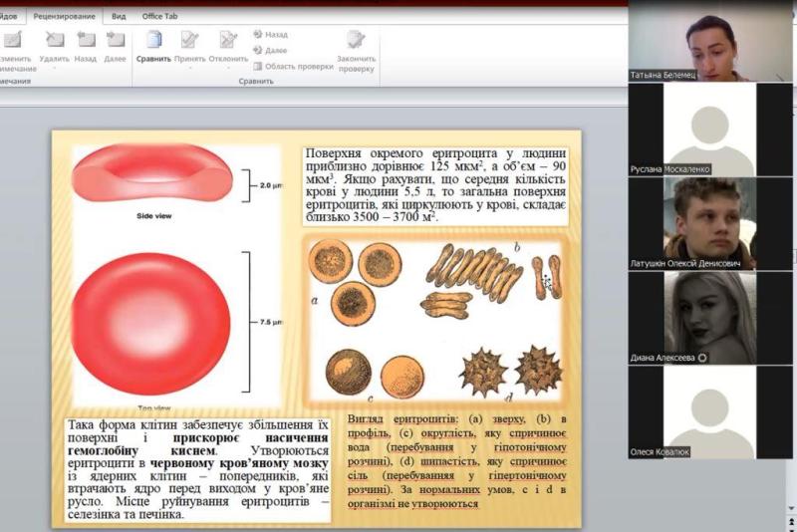
Task: Expand the Отклонить dropdown arrow
Action: point(228,69)
